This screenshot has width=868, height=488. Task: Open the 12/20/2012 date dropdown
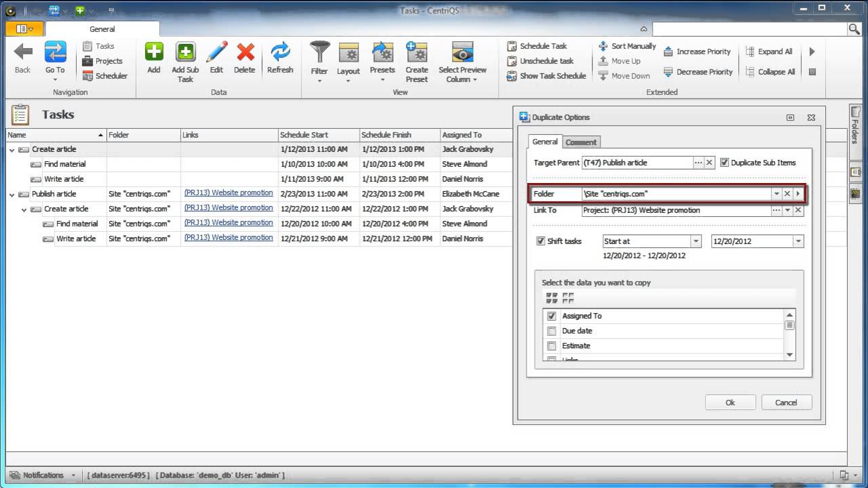(x=798, y=241)
